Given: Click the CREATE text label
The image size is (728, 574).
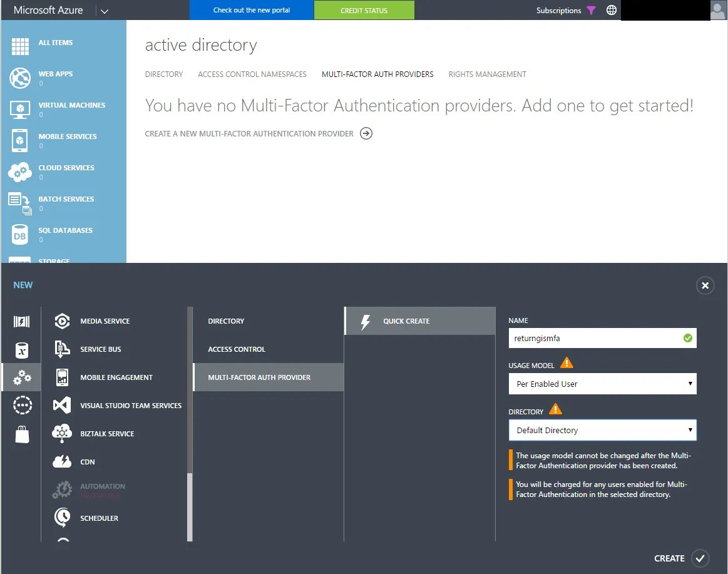Looking at the screenshot, I should click(670, 559).
